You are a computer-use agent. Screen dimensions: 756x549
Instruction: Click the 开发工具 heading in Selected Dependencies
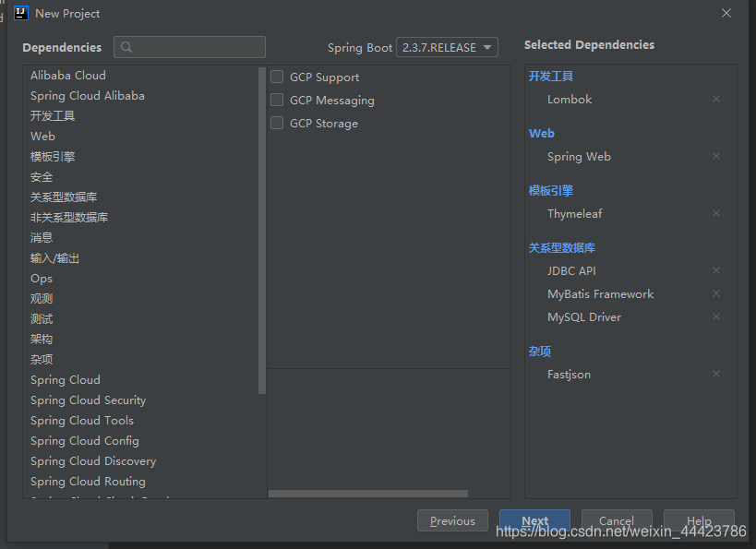550,77
